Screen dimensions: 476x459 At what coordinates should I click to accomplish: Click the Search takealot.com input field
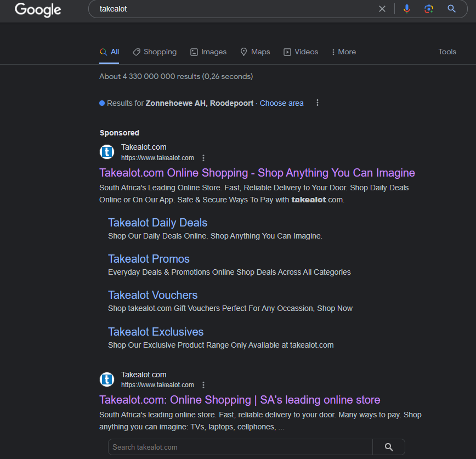[240, 447]
